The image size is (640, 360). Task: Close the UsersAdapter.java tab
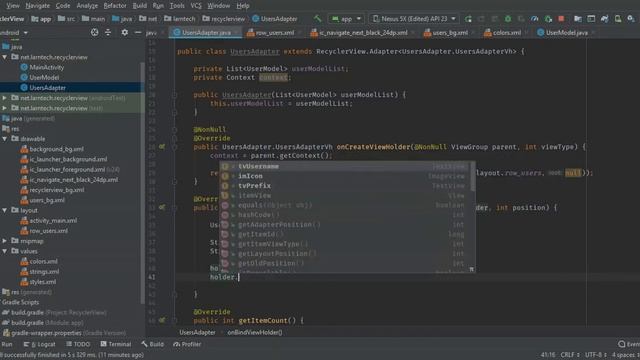pyautogui.click(x=237, y=33)
